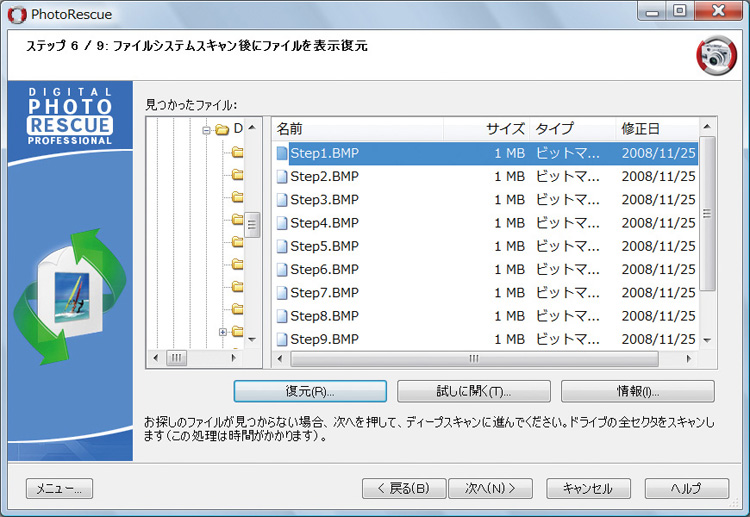Open the 試しに開く(T)... preview button
The image size is (750, 517).
coord(474,391)
